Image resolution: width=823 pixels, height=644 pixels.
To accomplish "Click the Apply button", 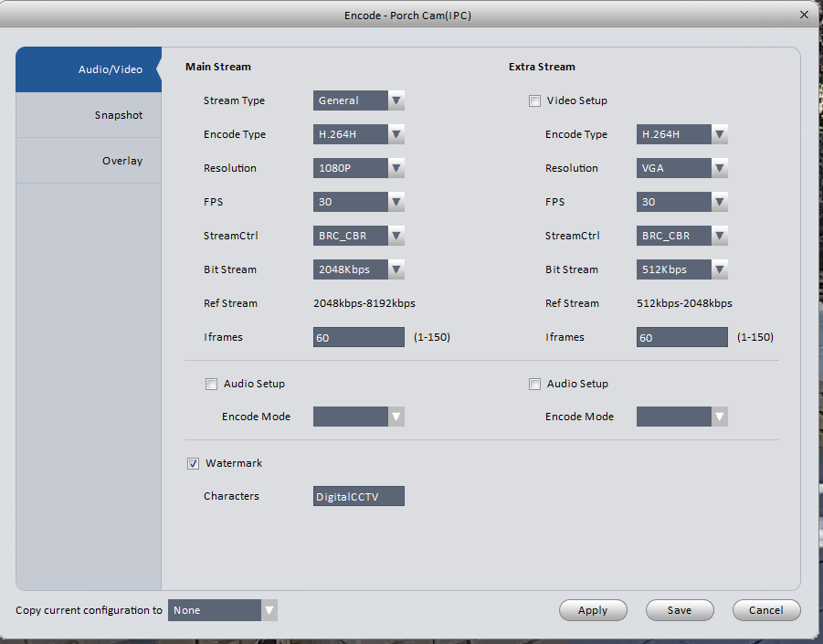I will point(593,610).
